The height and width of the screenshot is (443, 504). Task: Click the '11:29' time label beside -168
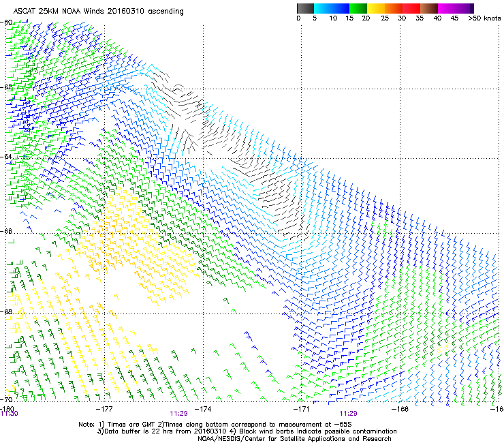pyautogui.click(x=349, y=414)
